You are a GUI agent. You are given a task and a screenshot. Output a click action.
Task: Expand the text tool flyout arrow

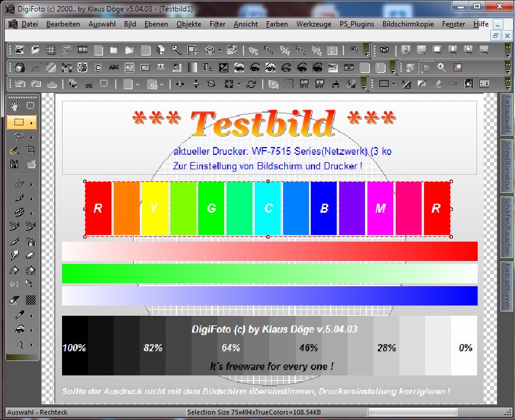click(31, 345)
